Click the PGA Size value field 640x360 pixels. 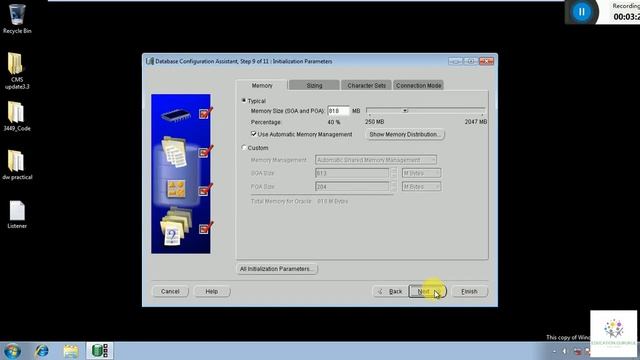pos(352,187)
